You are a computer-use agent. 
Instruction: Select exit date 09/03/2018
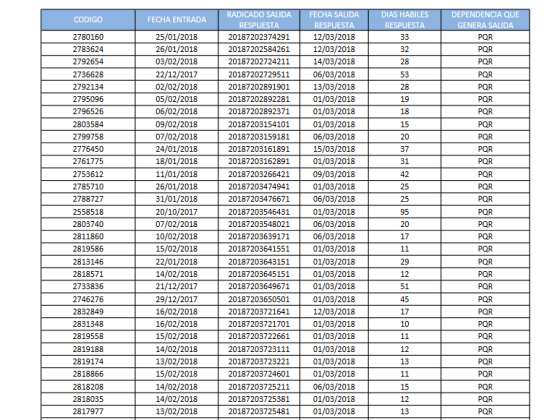coord(334,174)
